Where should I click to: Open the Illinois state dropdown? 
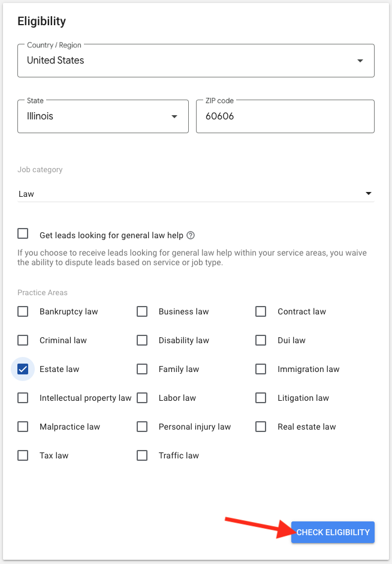pyautogui.click(x=103, y=116)
